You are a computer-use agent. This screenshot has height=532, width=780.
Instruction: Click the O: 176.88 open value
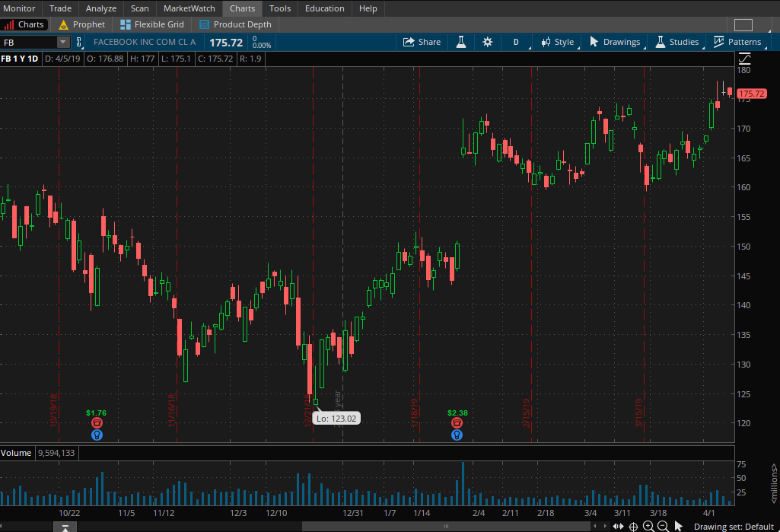click(x=105, y=59)
